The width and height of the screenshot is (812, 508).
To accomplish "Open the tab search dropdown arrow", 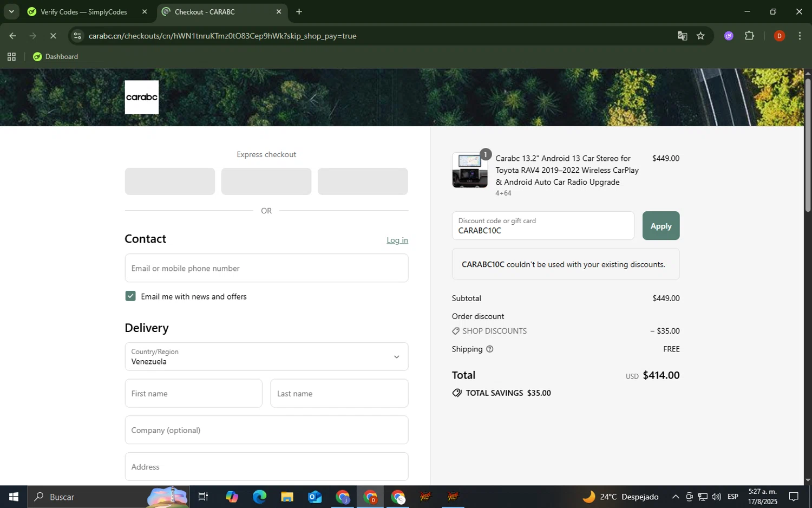I will pyautogui.click(x=11, y=11).
